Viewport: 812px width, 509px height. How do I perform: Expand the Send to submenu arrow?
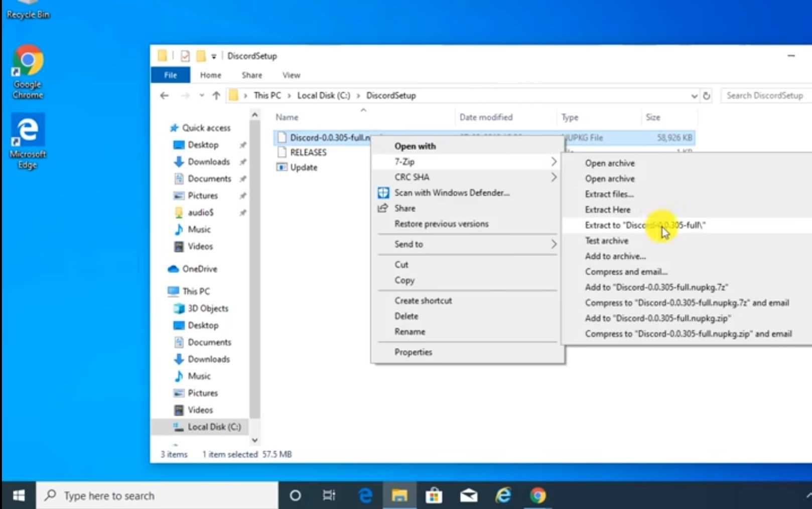pos(554,244)
